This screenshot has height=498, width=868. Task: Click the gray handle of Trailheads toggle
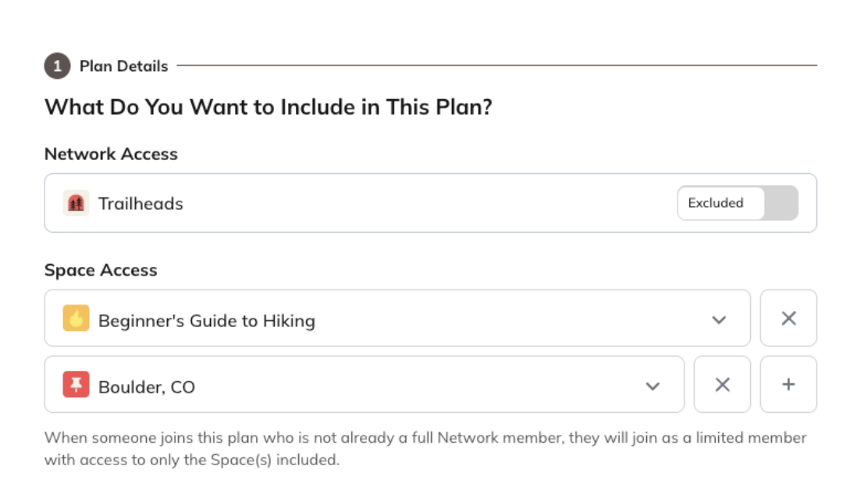[x=781, y=203]
